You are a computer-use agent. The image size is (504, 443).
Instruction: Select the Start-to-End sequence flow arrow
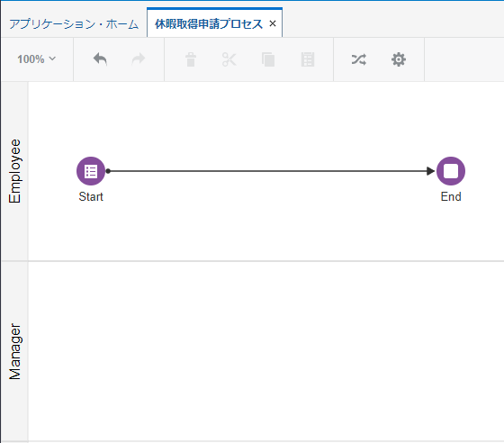click(x=270, y=171)
